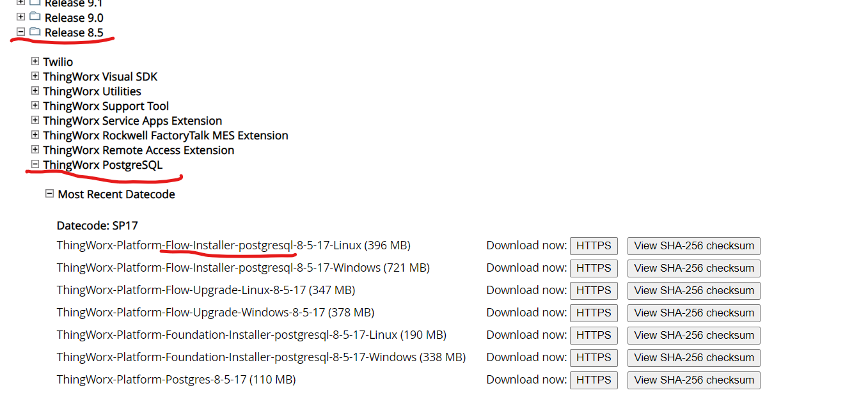View SHA-256 checksum for Foundation-Installer-postgresql-8-5-17-Windows
868x404 pixels.
tap(693, 357)
